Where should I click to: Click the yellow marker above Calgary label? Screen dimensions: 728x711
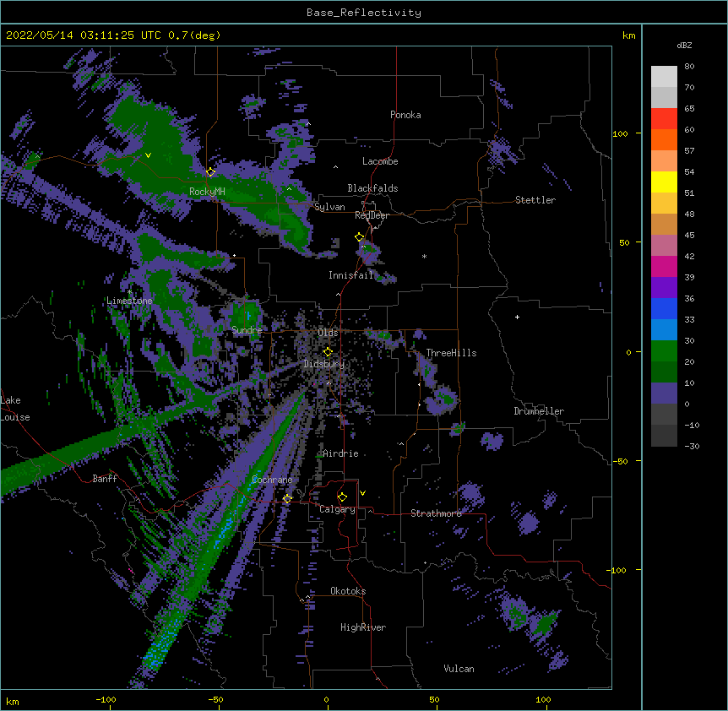click(342, 497)
